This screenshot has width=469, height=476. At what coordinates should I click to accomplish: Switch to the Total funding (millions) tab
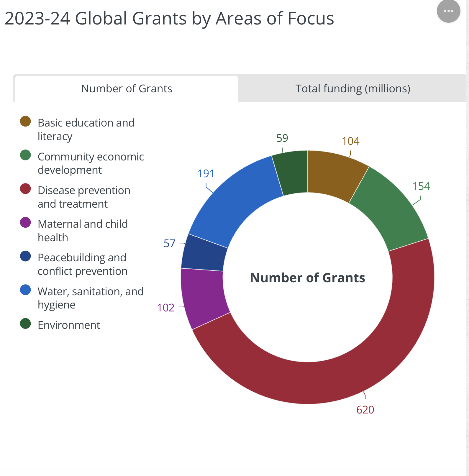click(x=353, y=89)
